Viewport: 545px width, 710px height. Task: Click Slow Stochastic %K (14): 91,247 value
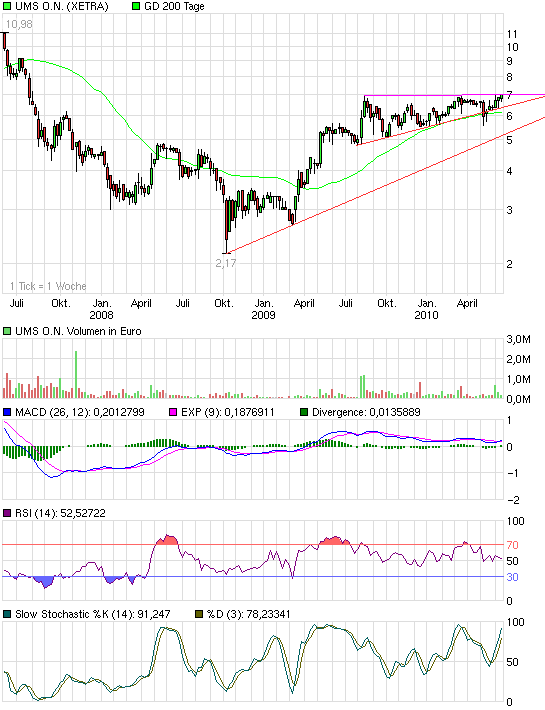click(93, 614)
